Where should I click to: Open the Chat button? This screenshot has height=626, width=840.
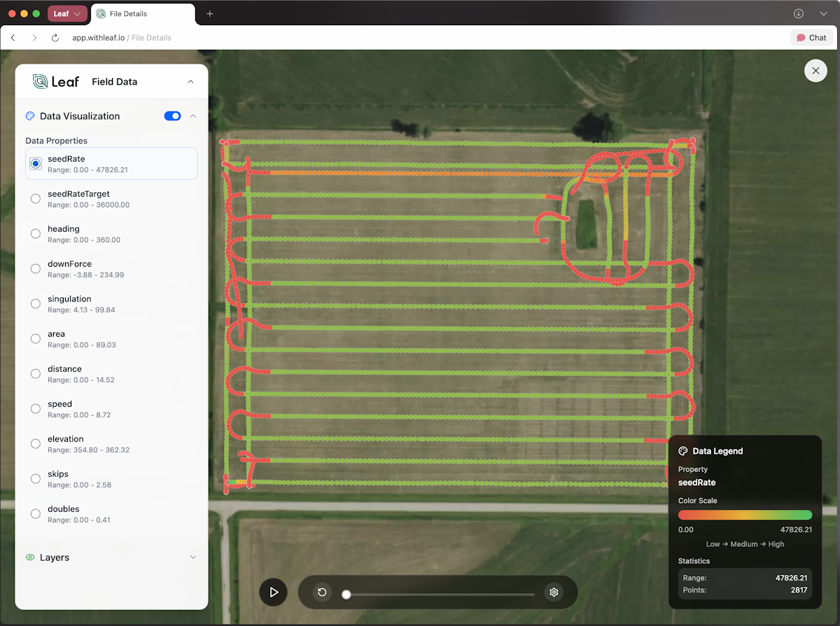coord(811,38)
